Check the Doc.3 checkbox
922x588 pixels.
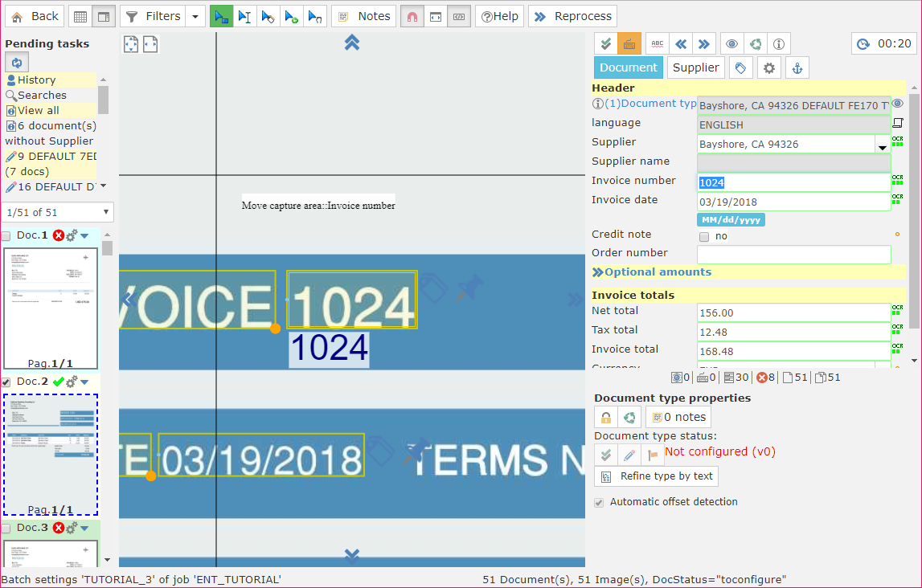6,529
